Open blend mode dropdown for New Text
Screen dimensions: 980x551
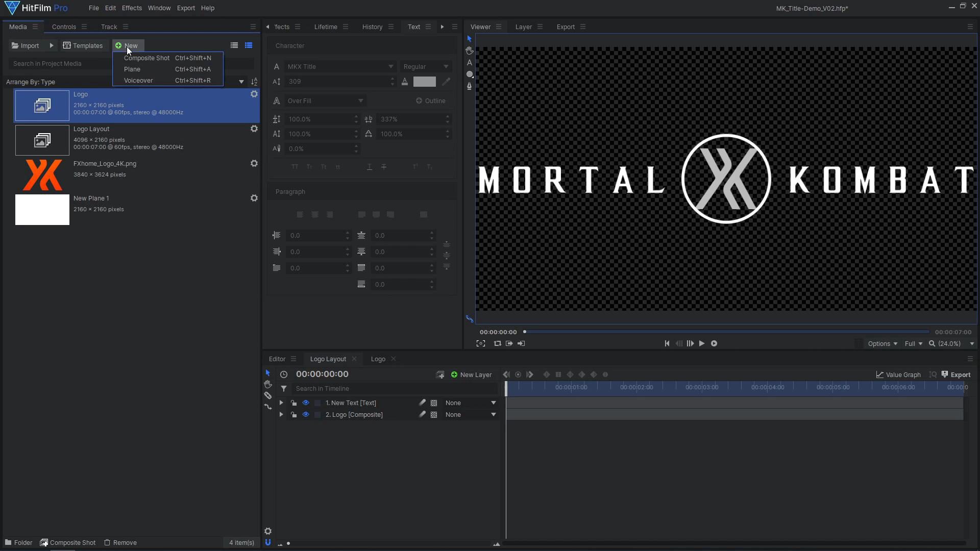[471, 403]
